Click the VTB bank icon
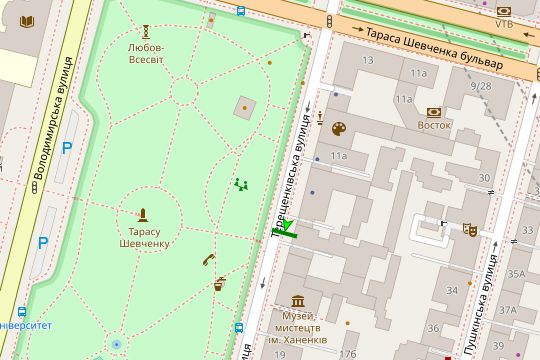 (503, 11)
